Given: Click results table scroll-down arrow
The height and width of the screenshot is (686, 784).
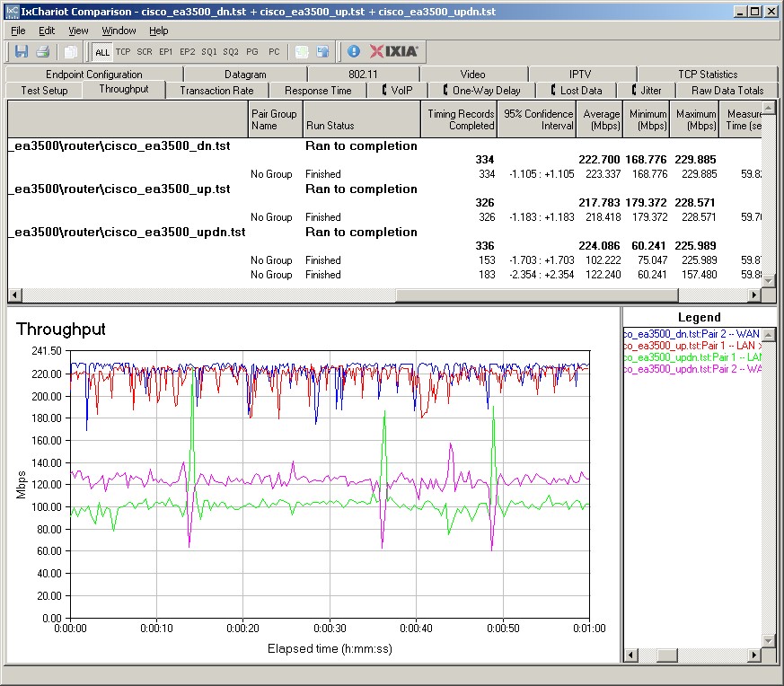Looking at the screenshot, I should [769, 282].
